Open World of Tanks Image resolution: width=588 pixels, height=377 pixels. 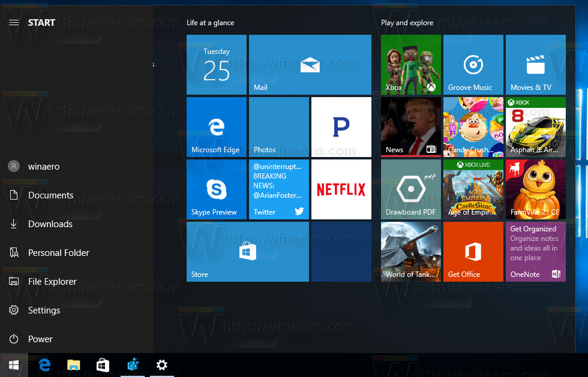[x=410, y=251]
